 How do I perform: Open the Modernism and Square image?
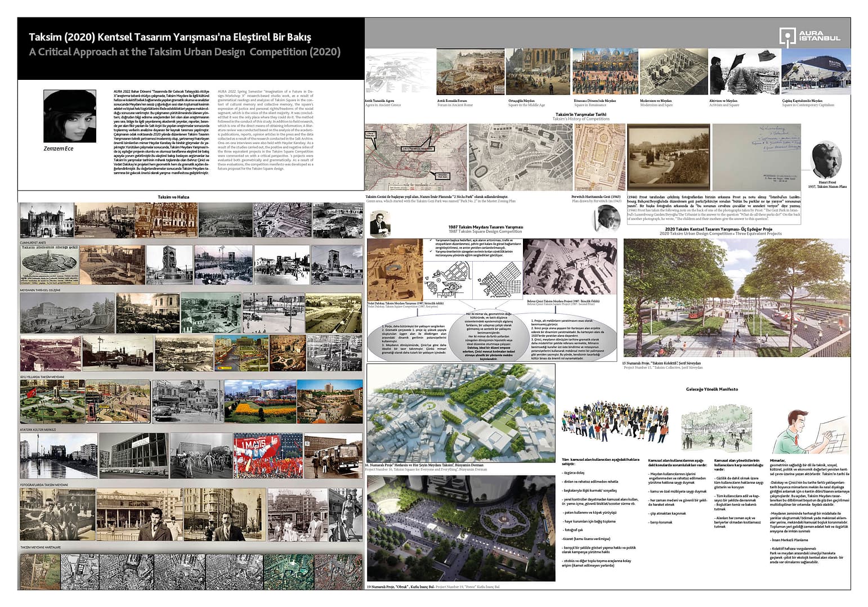pos(673,71)
